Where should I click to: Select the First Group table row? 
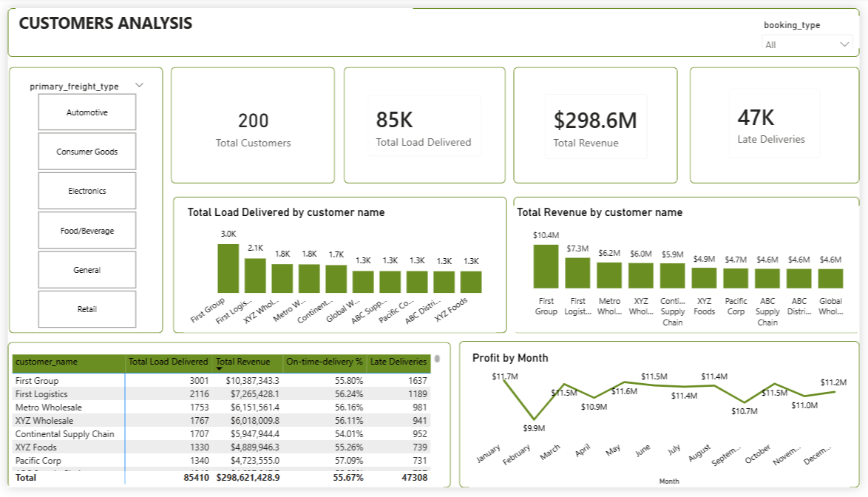(221, 381)
